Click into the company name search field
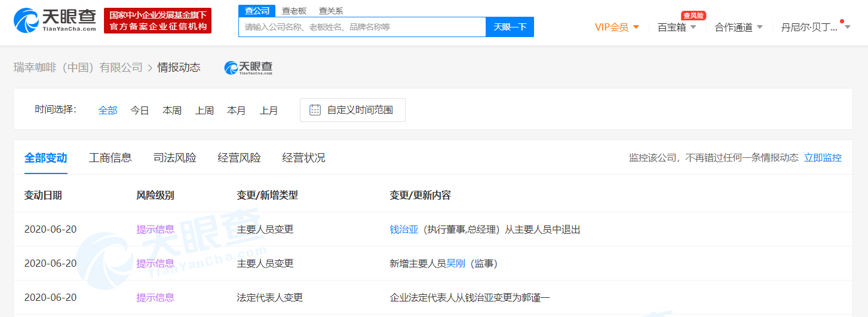The height and width of the screenshot is (317, 868). pos(362,27)
